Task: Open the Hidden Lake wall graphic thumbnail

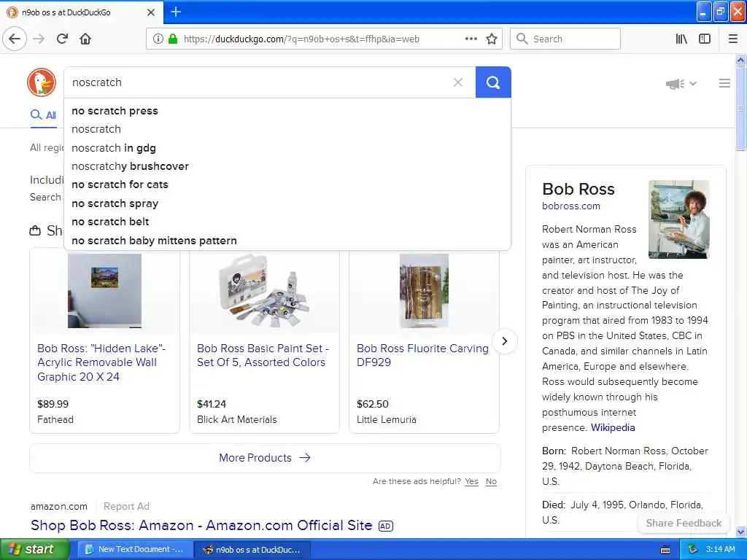Action: (x=104, y=290)
